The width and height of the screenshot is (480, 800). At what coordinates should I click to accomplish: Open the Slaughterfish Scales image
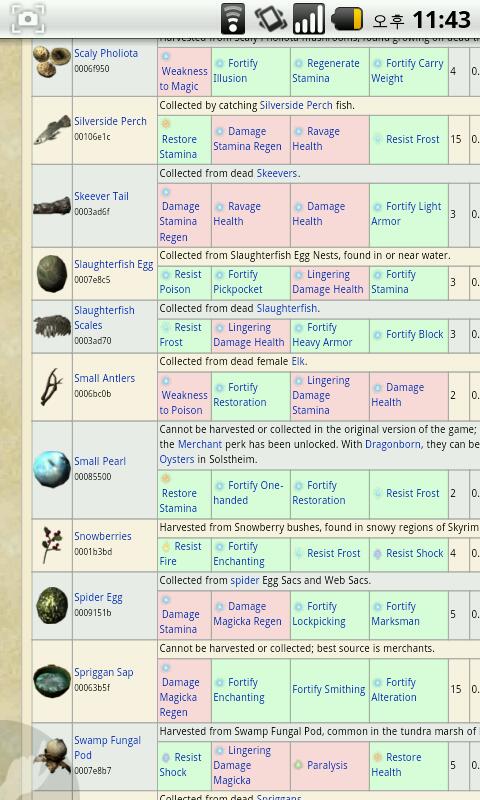click(52, 326)
